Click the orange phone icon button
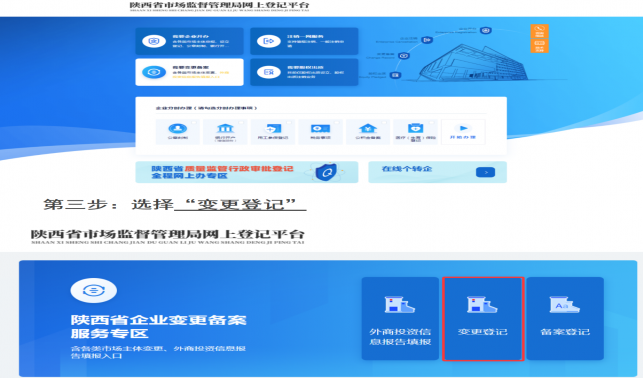The image size is (643, 378). 539,31
